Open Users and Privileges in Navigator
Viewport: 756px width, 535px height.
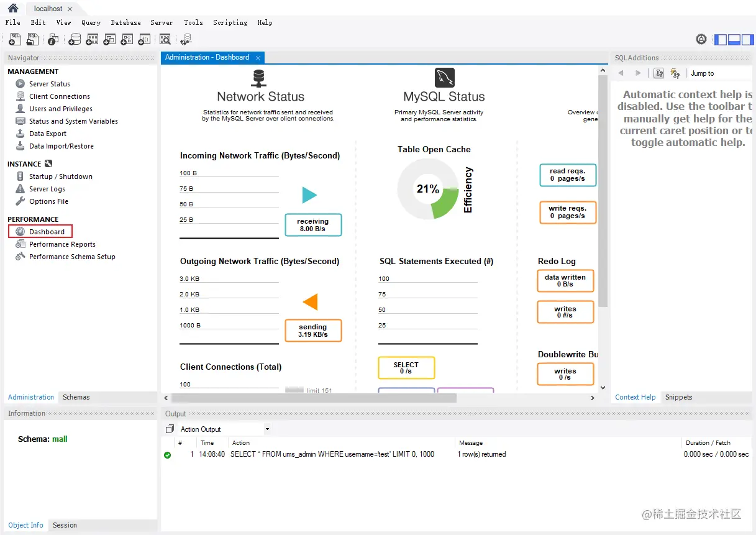point(61,109)
